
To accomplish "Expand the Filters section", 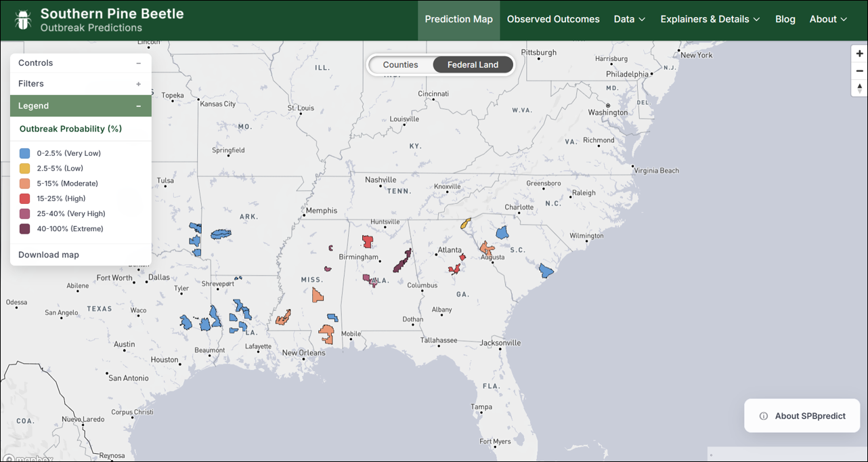I will (x=81, y=84).
